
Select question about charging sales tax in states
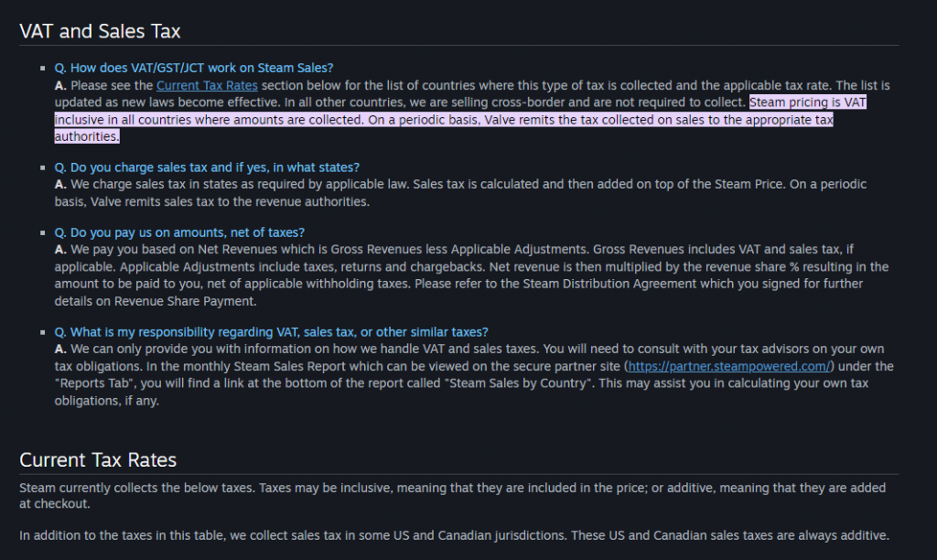(207, 167)
